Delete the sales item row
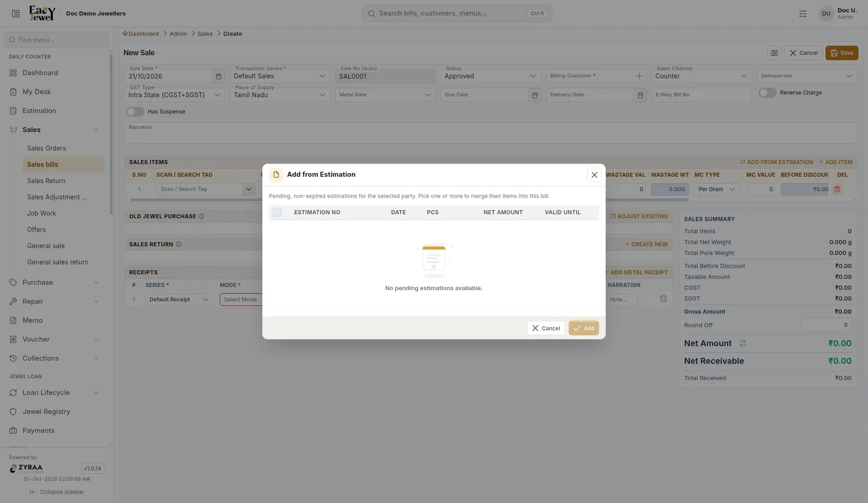868x503 pixels. tap(837, 189)
